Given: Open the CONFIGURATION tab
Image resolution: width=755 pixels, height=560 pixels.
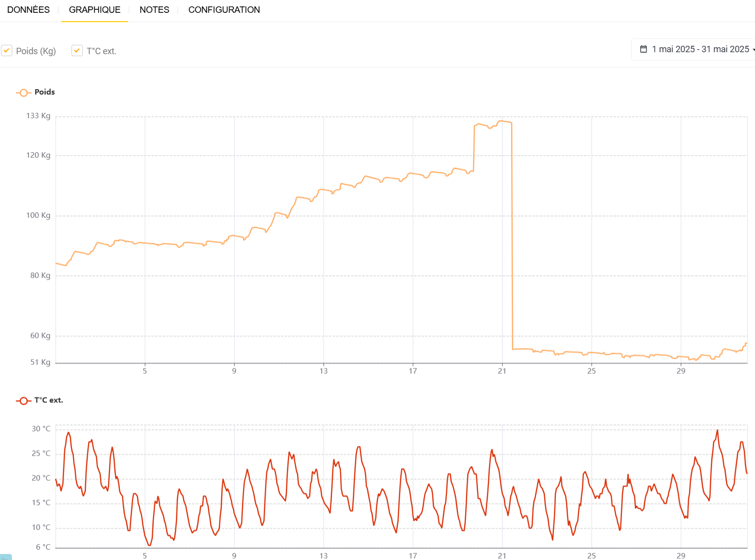Looking at the screenshot, I should pyautogui.click(x=224, y=10).
